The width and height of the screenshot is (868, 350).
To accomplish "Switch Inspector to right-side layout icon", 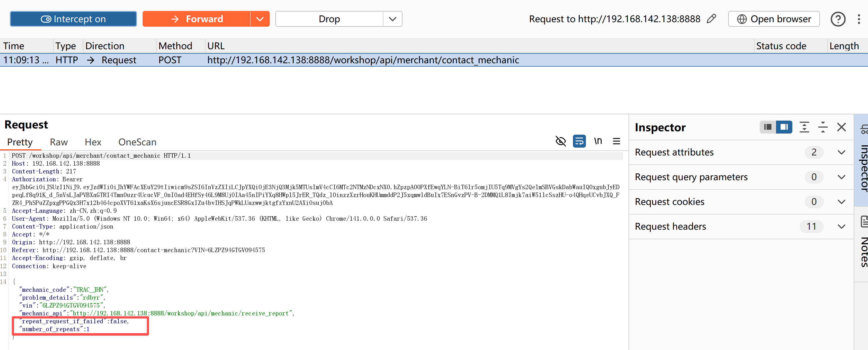I will click(784, 127).
